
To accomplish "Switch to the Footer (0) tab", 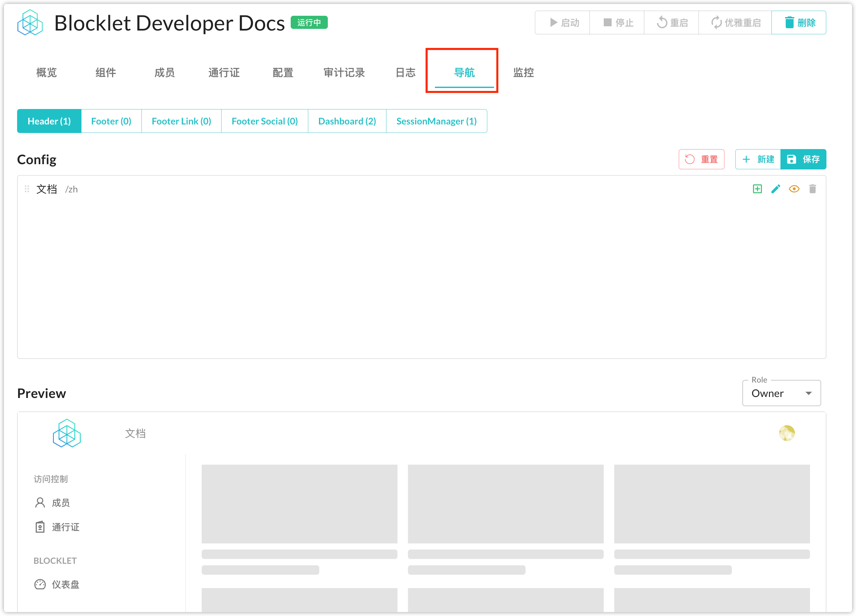I will (x=111, y=121).
